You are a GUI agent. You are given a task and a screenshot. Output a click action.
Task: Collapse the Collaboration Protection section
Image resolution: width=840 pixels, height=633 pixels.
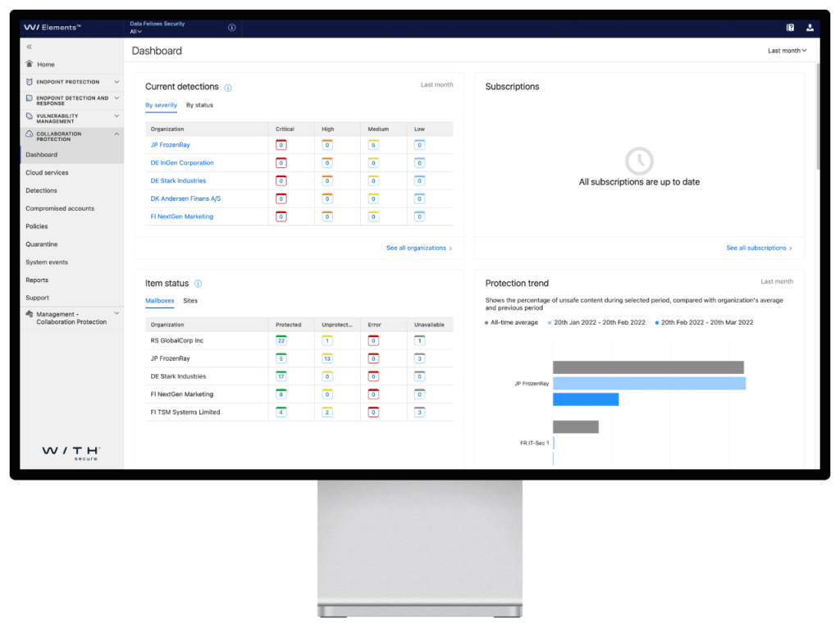tap(116, 134)
